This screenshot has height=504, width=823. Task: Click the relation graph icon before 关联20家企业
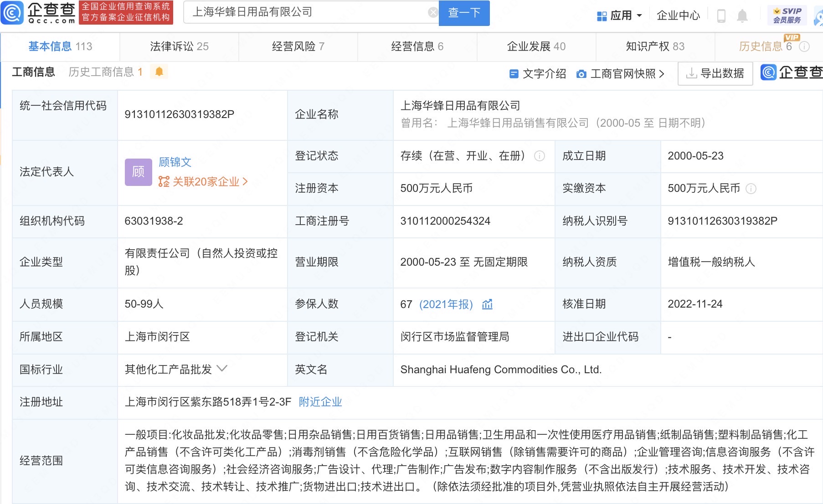click(x=164, y=182)
